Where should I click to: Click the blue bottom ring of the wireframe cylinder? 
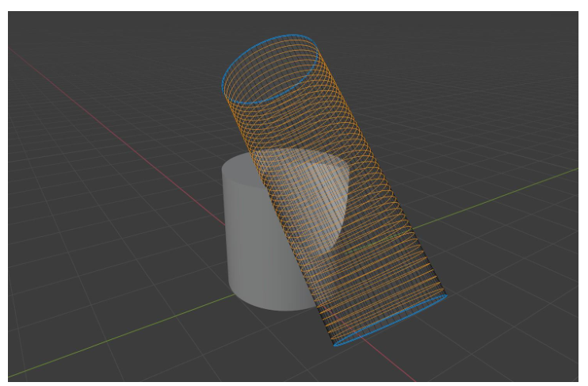(392, 322)
